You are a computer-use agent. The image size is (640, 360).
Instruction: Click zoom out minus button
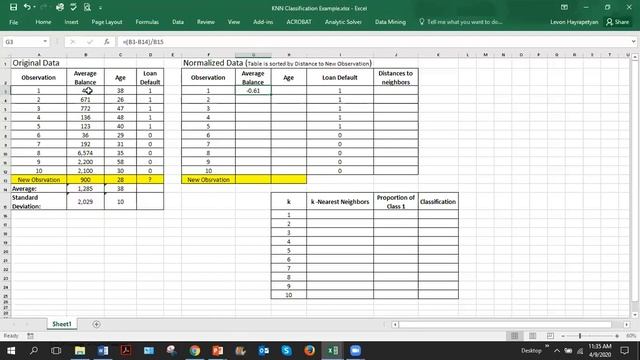click(x=563, y=336)
